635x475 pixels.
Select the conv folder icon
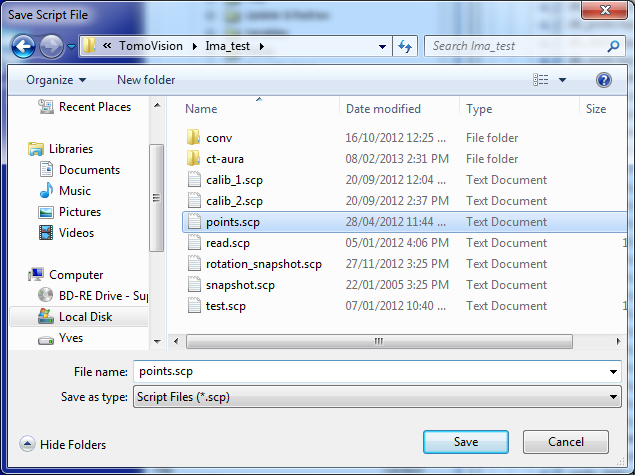tap(194, 138)
